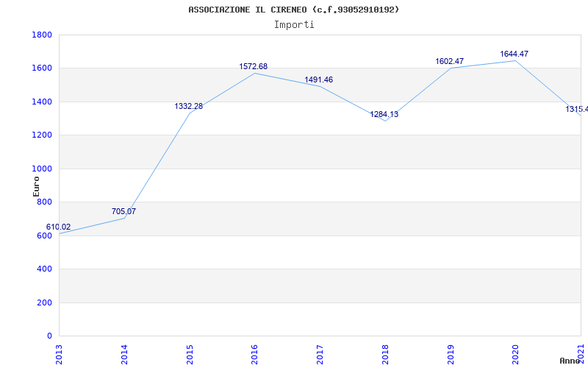Click the Anno axis title

pos(570,361)
